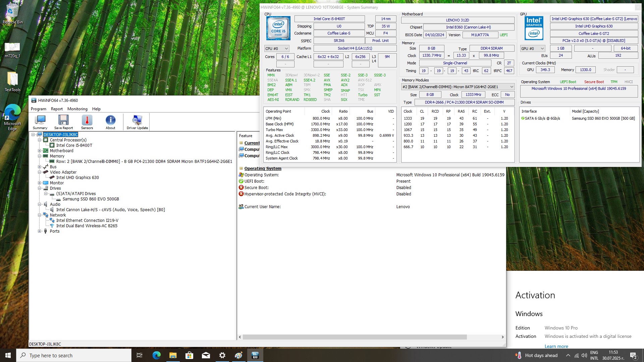The width and height of the screenshot is (644, 362).
Task: Open notification center icon
Action: [634, 355]
